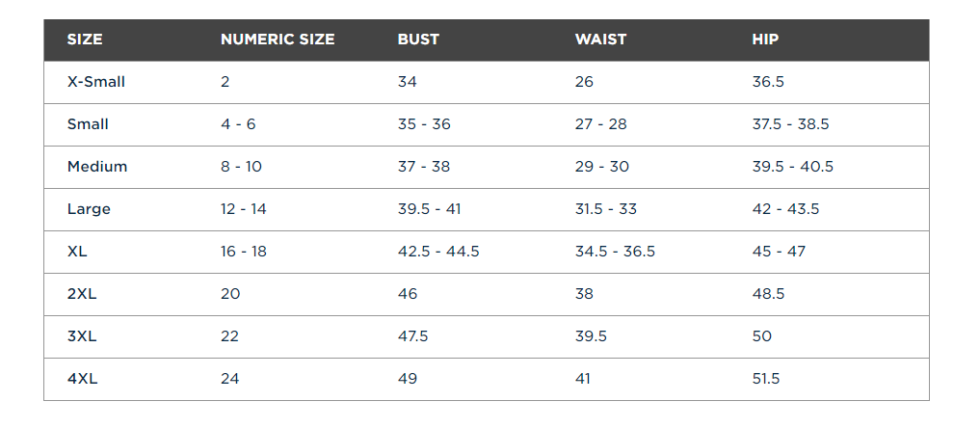Click hip measurement 37.5 - 38.5
980x428 pixels.
790,124
